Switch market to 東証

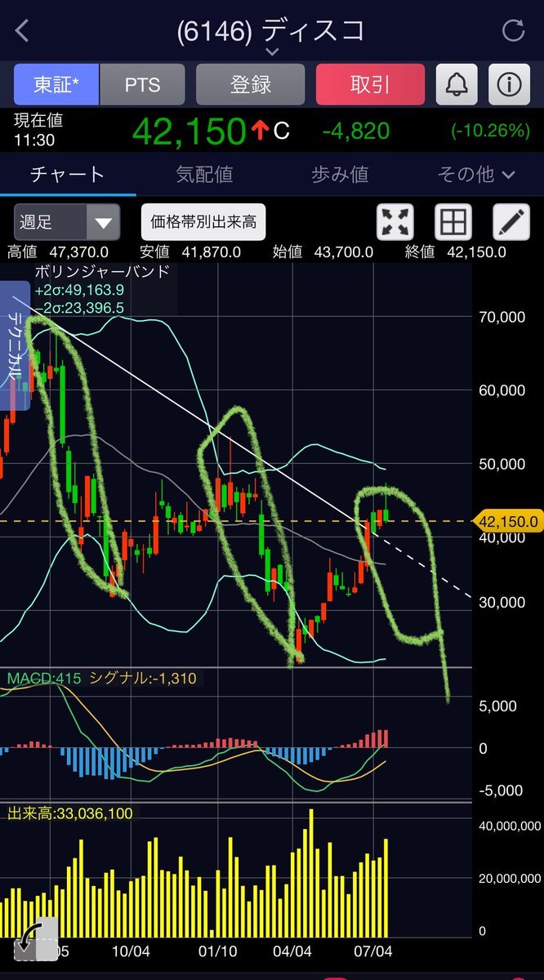(56, 84)
